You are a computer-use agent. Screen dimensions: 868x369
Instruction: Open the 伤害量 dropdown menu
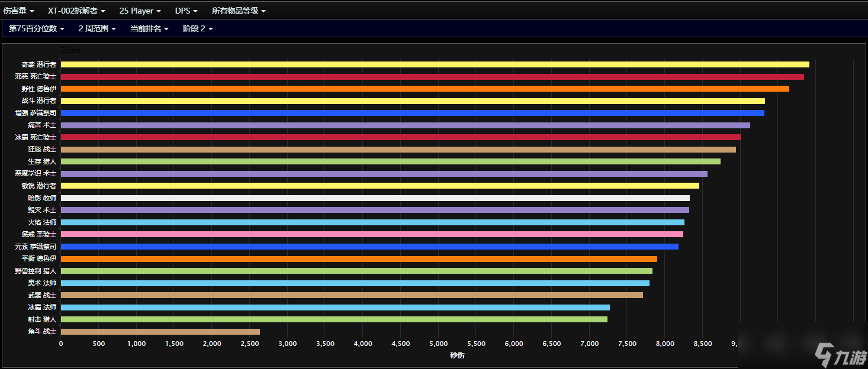pyautogui.click(x=18, y=11)
